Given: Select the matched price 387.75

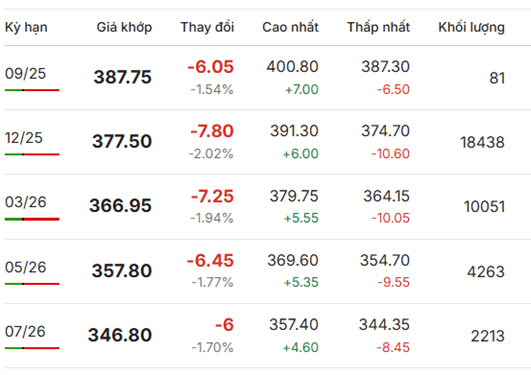Looking at the screenshot, I should pos(123,77).
